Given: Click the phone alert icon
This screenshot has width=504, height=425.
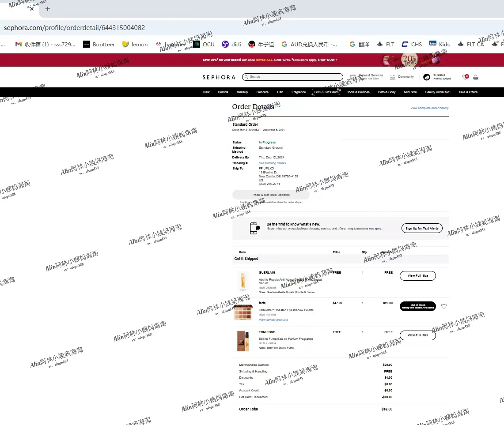Looking at the screenshot, I should [x=254, y=228].
